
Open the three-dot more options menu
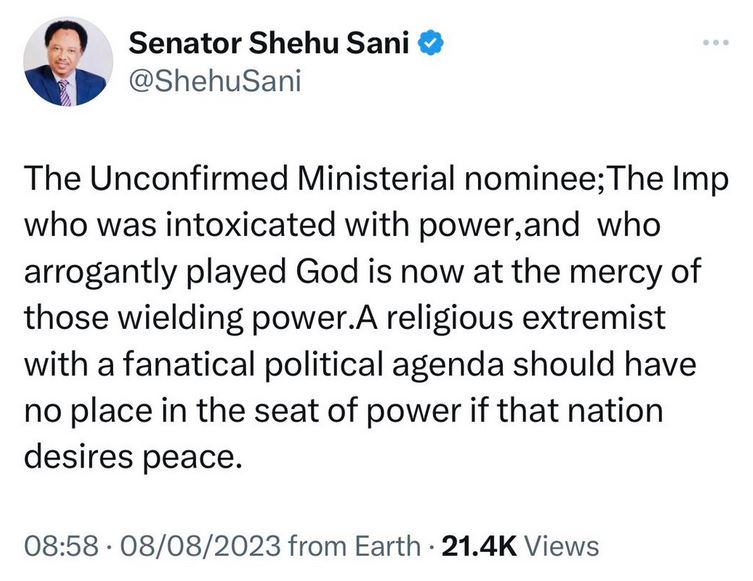point(711,45)
